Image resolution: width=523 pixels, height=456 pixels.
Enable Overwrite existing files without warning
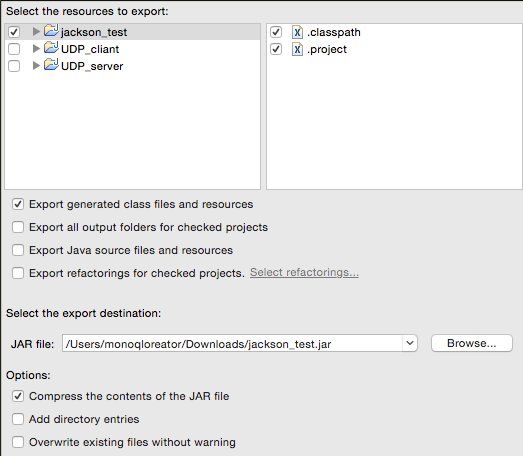18,442
